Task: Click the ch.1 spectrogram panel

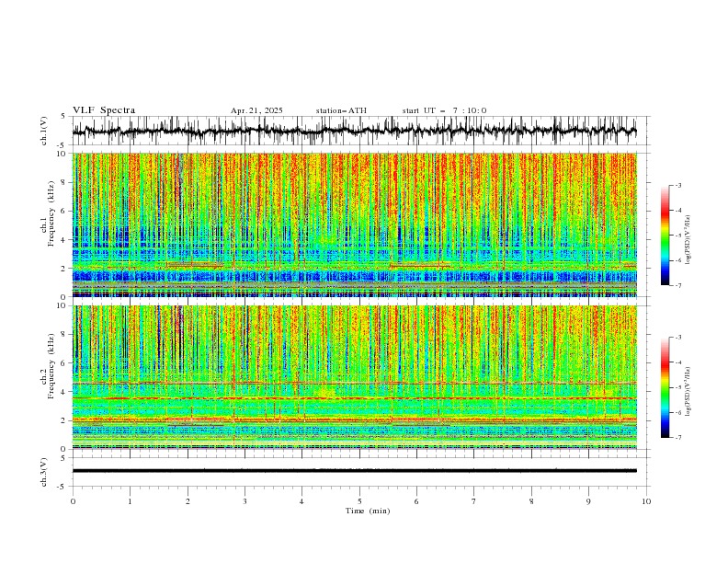Action: (355, 224)
